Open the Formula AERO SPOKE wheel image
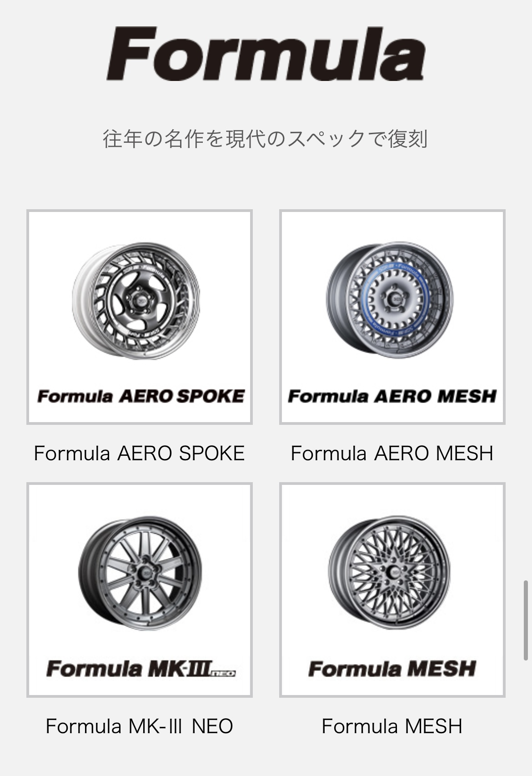The image size is (532, 776). 140,317
